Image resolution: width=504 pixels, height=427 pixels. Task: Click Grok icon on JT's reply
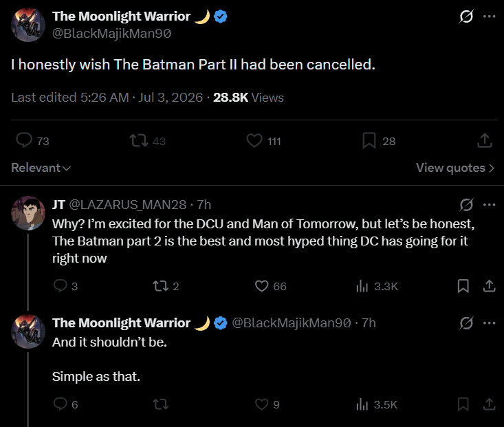pos(466,205)
